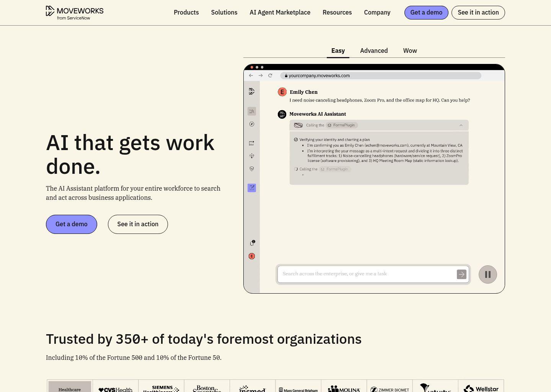Viewport: 551px width, 392px height.
Task: Click Emily Chen's avatar at the sidebar bottom
Action: click(252, 256)
